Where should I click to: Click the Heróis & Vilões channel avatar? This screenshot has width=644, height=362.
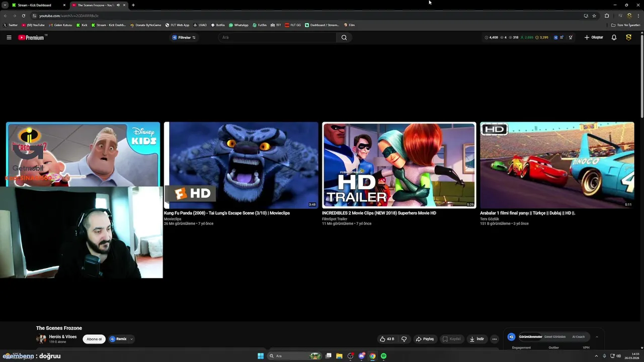41,339
